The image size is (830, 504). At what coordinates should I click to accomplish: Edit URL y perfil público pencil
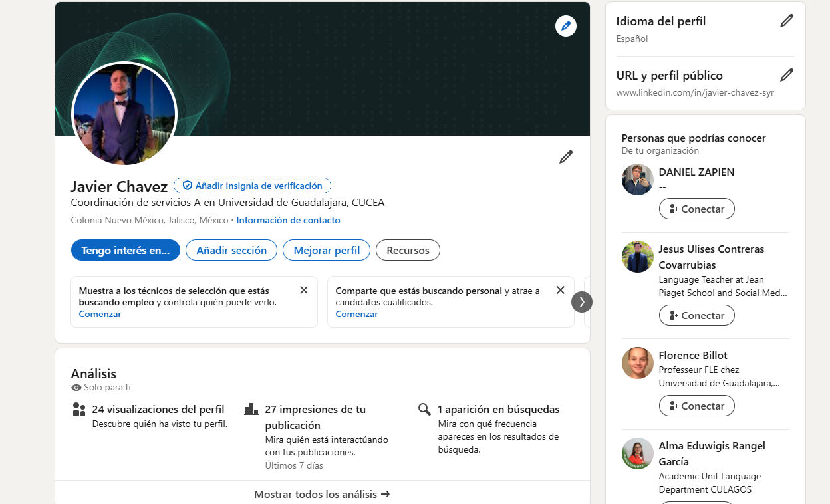pyautogui.click(x=787, y=75)
